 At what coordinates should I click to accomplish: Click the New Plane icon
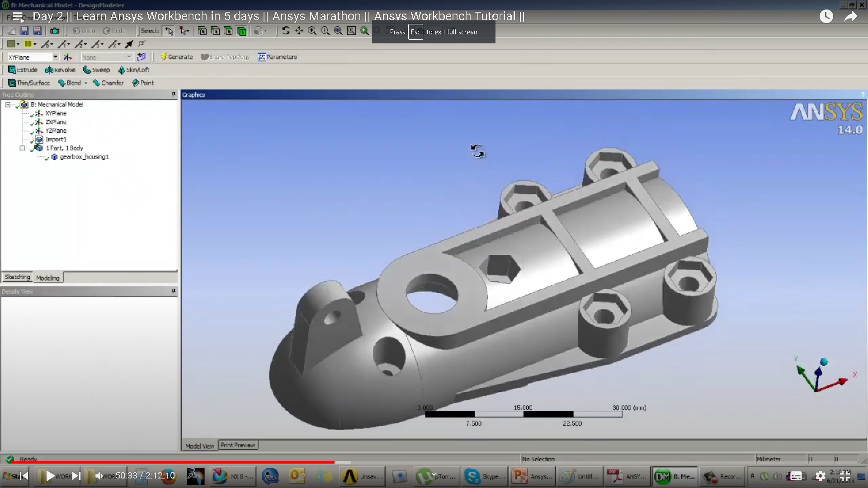(x=68, y=57)
